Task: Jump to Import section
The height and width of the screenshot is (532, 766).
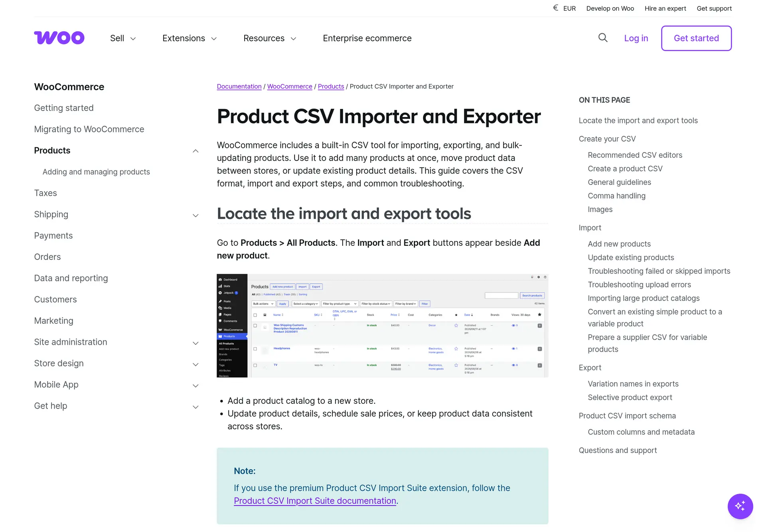Action: pyautogui.click(x=590, y=227)
